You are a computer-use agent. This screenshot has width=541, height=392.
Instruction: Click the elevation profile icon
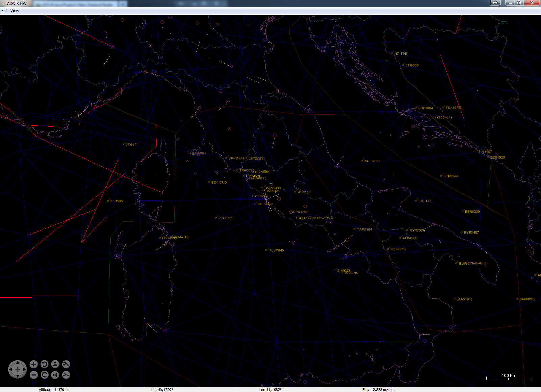[x=66, y=374]
